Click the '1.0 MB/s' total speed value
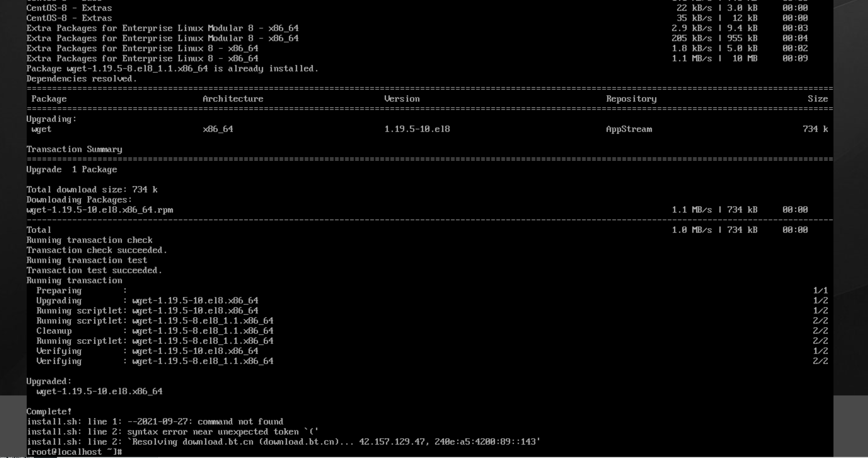 (692, 230)
